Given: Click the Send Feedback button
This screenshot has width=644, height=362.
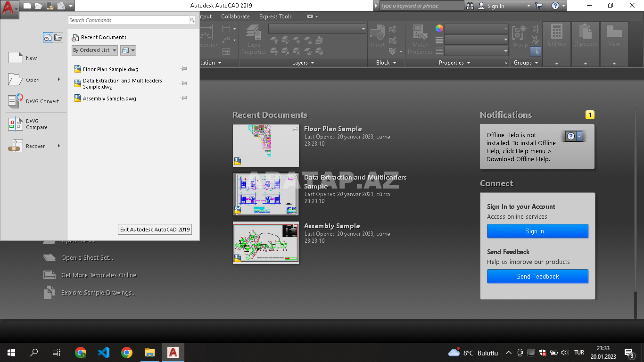Looking at the screenshot, I should click(x=537, y=276).
